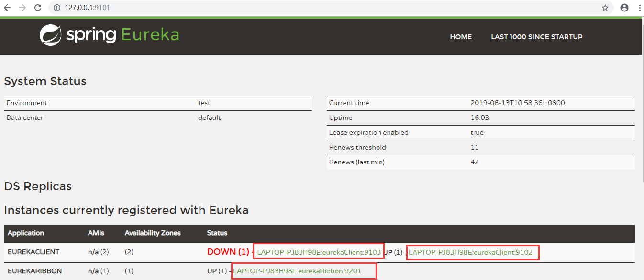The image size is (644, 280).
Task: Select the Uptime label
Action: pos(341,118)
